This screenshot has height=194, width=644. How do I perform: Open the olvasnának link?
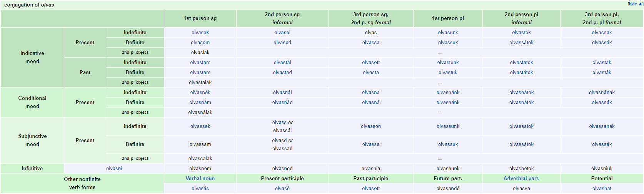[x=602, y=93]
